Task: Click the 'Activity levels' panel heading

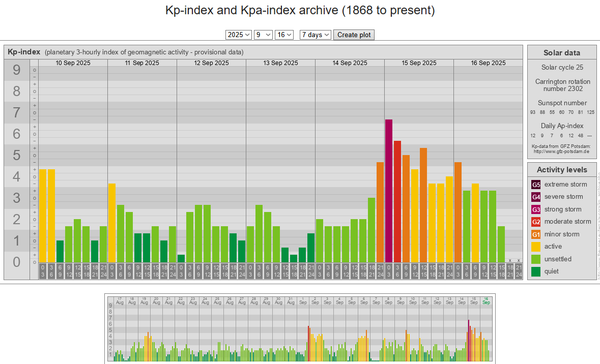Action: tap(562, 170)
